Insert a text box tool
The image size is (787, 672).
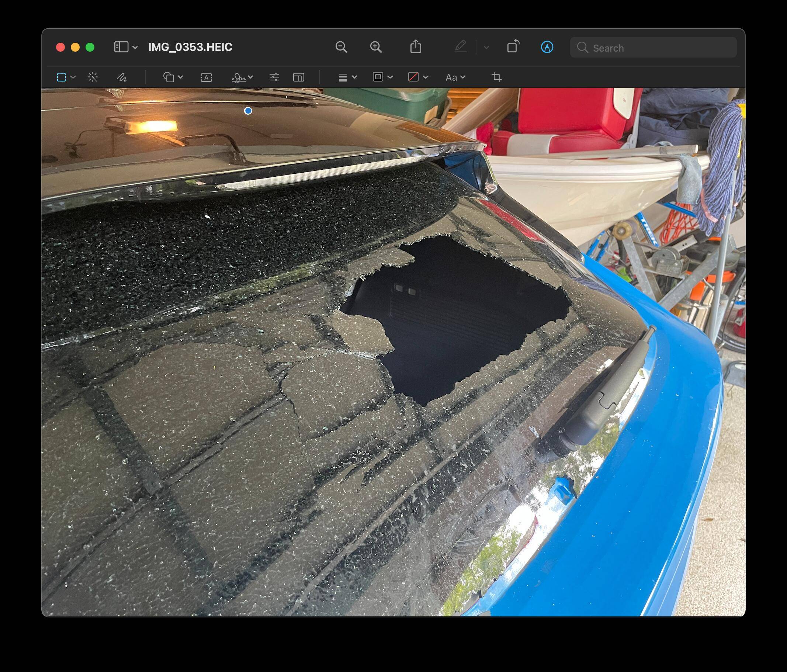point(206,77)
